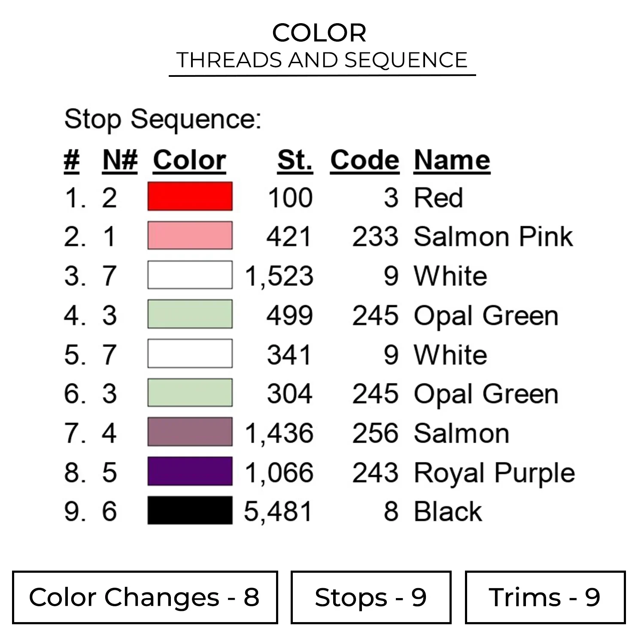The width and height of the screenshot is (644, 644).
Task: Click the first White swatch in row 3
Action: (190, 275)
